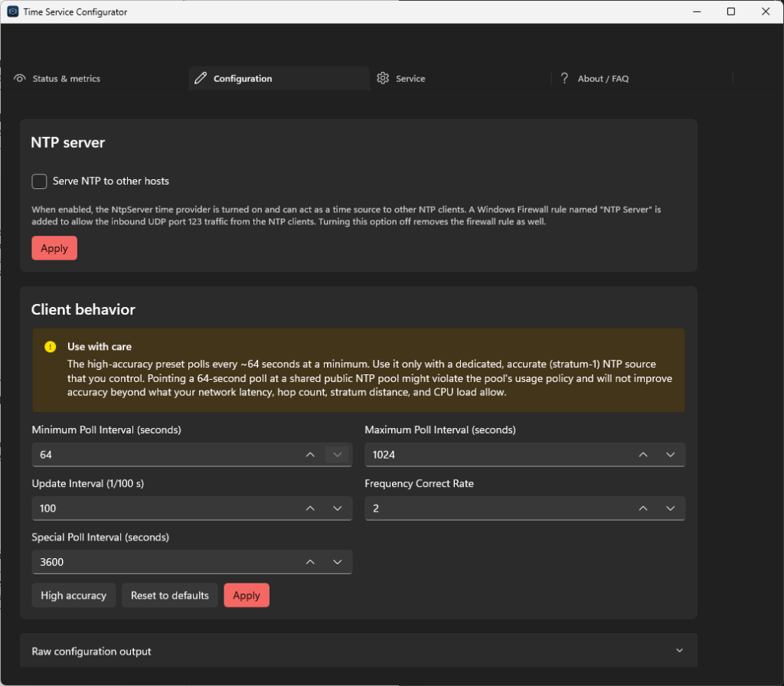Decrease Special Poll Interval value
This screenshot has height=686, width=784.
tap(338, 561)
